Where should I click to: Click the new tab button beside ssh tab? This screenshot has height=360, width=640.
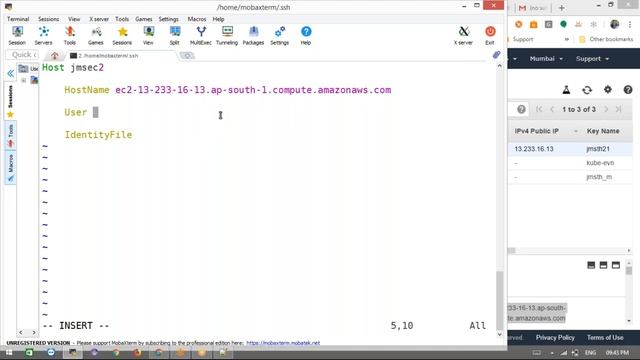(187, 56)
